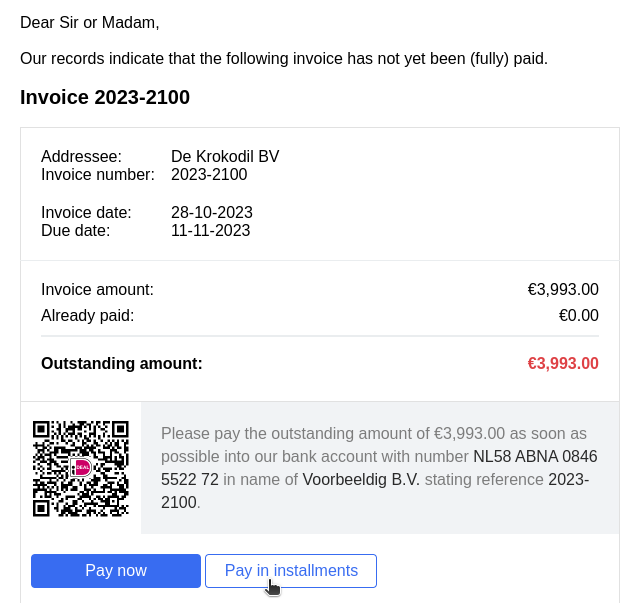Click the due date 11-11-2023
The width and height of the screenshot is (631, 603).
210,231
